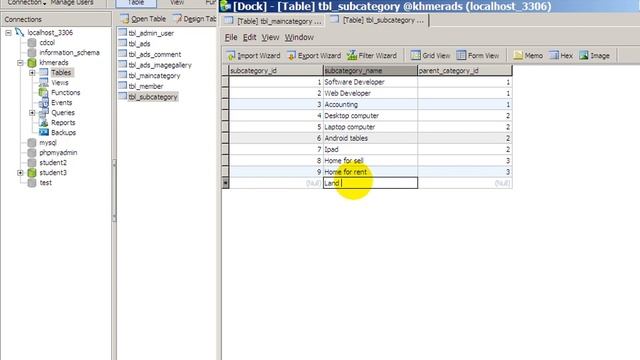The height and width of the screenshot is (360, 640).
Task: Click the parent_category_id column header
Action: click(x=465, y=71)
